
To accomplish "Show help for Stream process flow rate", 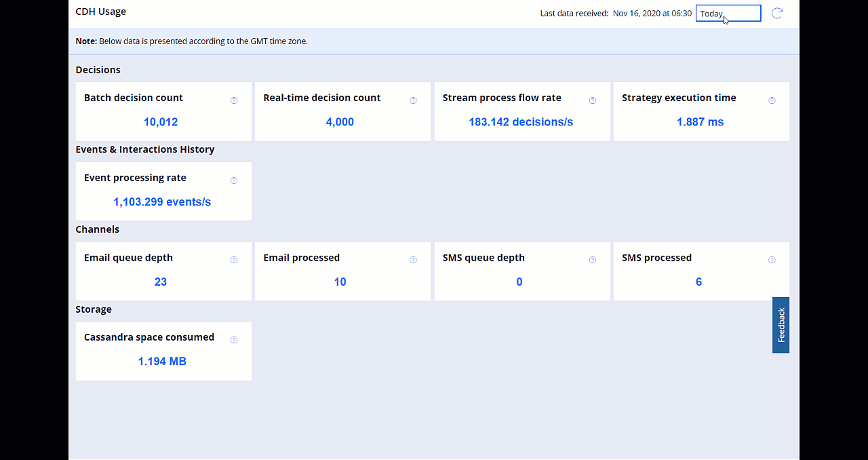I will [x=593, y=100].
